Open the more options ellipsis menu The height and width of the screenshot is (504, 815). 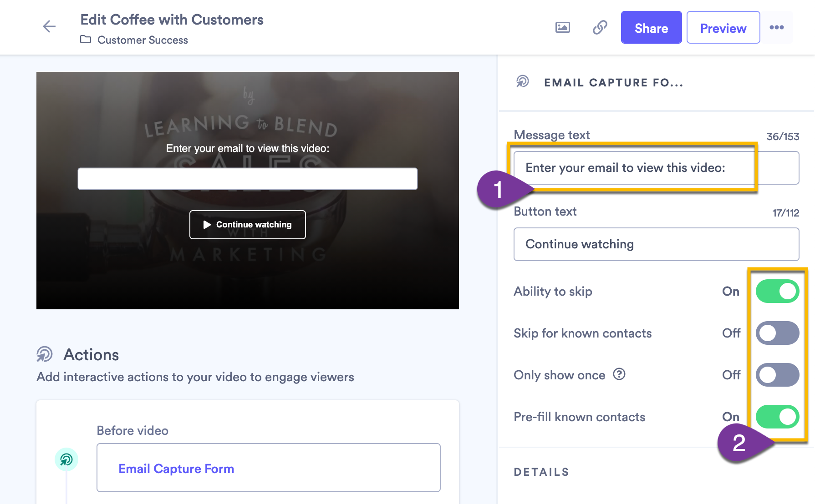click(x=777, y=27)
